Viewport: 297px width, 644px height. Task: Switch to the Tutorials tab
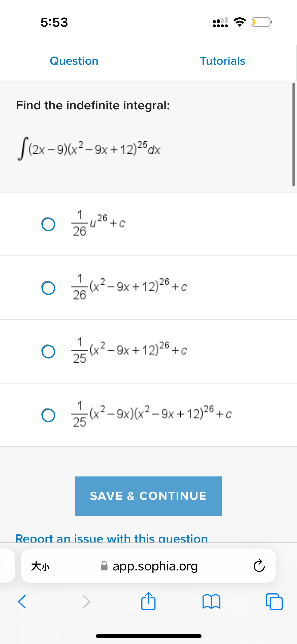[223, 61]
